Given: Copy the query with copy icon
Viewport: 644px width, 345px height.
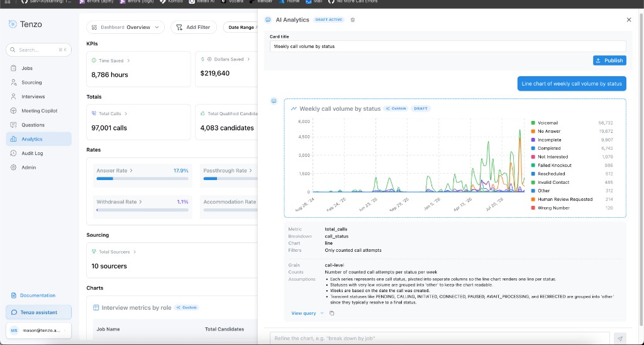Looking at the screenshot, I should coord(332,314).
